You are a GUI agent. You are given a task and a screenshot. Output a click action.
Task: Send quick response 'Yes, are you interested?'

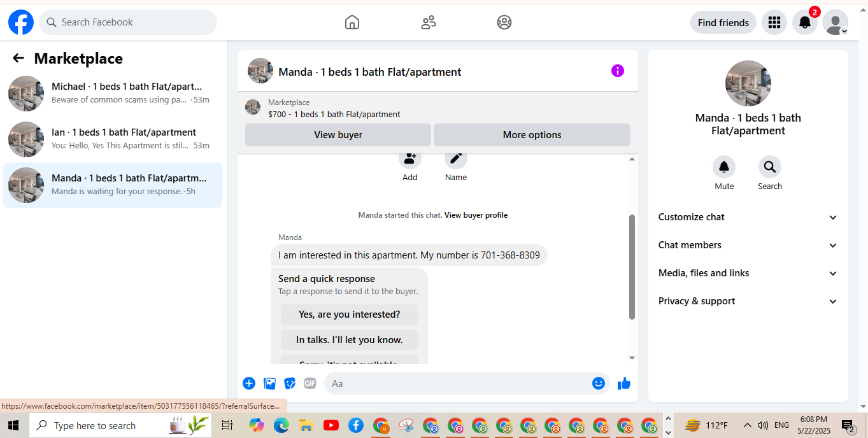[349, 314]
